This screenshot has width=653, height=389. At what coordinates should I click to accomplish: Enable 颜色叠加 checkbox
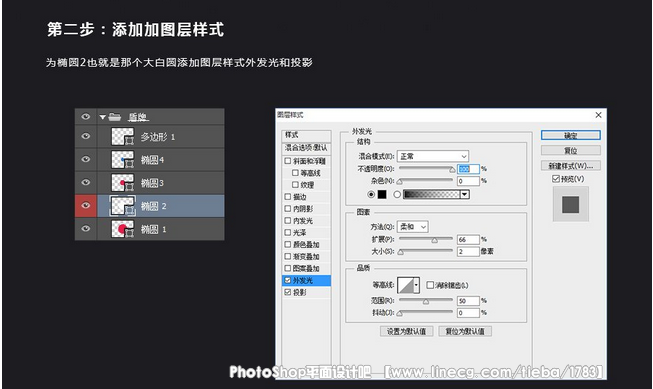[288, 244]
